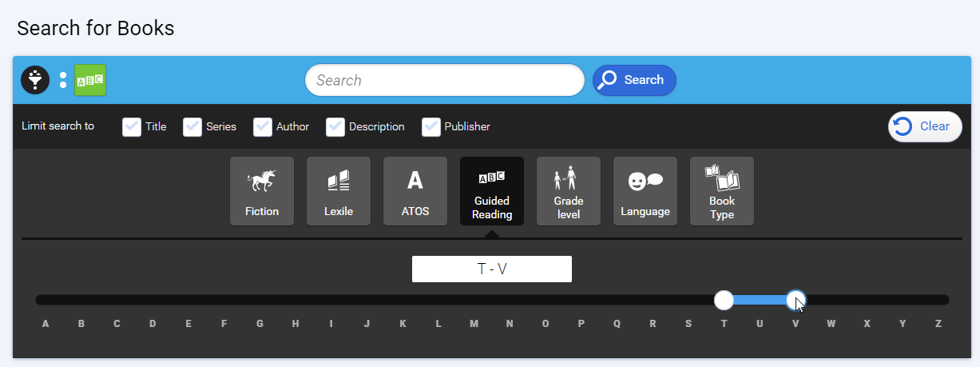
Task: Click the blue Search button
Action: [x=634, y=80]
